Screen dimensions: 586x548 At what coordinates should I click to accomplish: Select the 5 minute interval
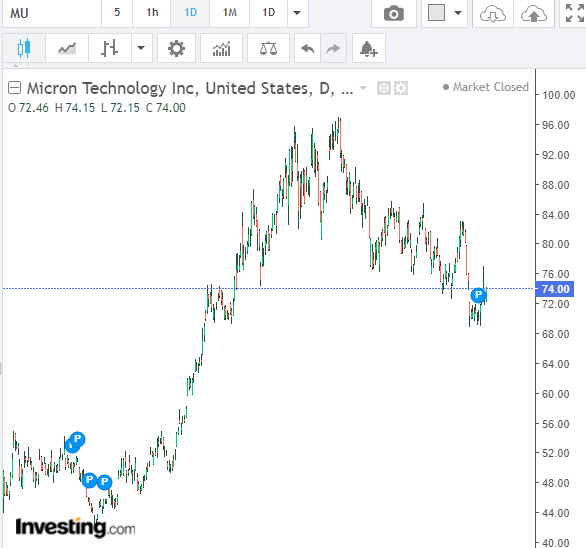pyautogui.click(x=117, y=13)
